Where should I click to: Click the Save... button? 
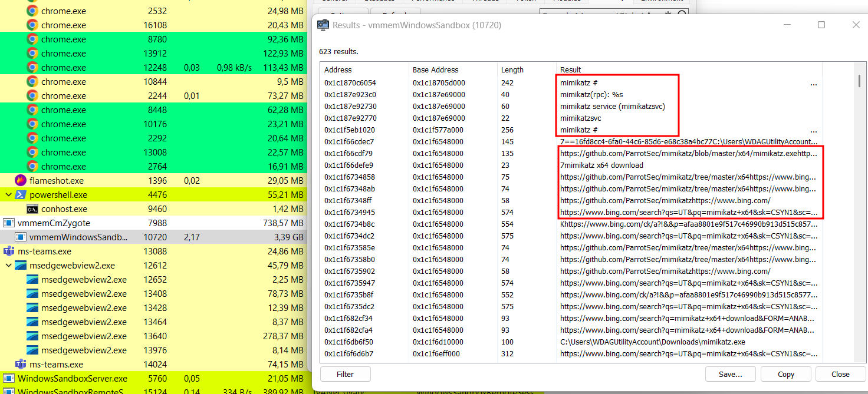pyautogui.click(x=731, y=374)
